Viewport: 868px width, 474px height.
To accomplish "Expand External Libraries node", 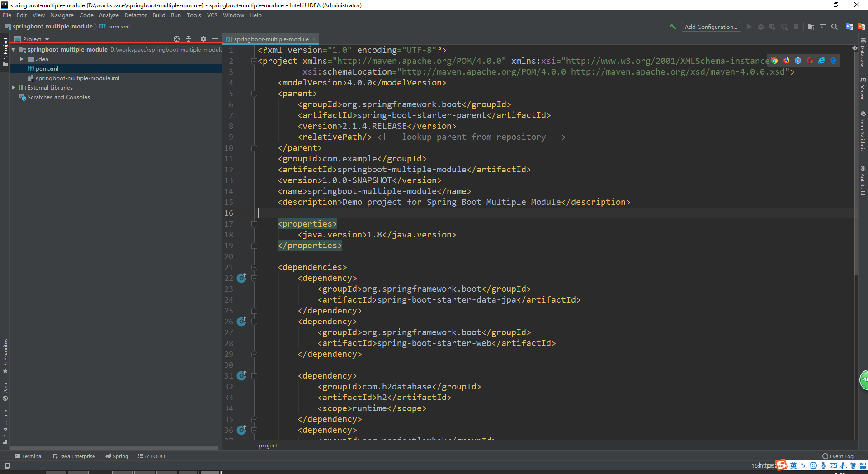I will 14,87.
